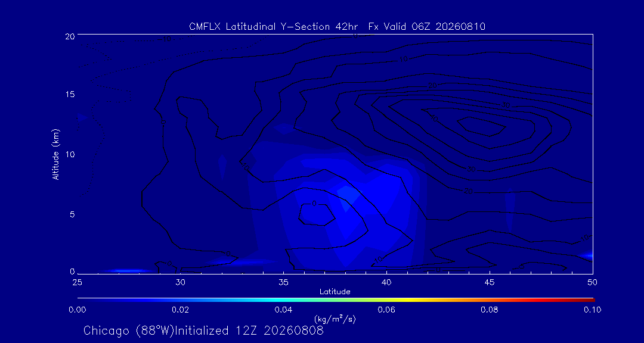
Task: Click the kg/m²/s units label
Action: click(335, 319)
